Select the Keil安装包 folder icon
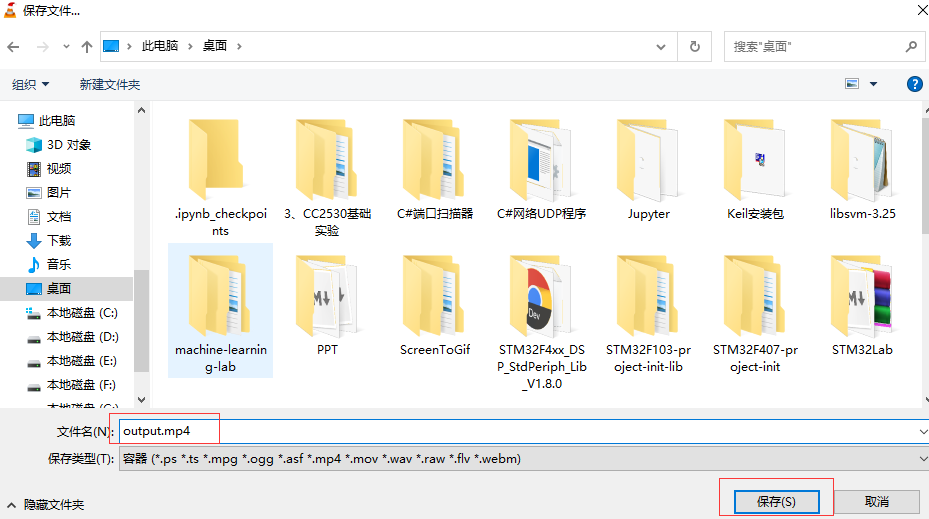This screenshot has height=519, width=929. click(x=755, y=159)
